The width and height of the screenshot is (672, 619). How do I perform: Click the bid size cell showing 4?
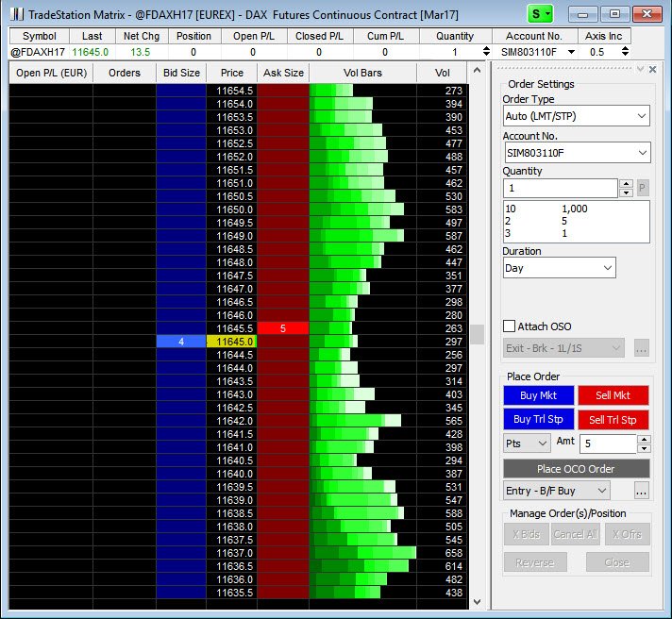coord(181,342)
